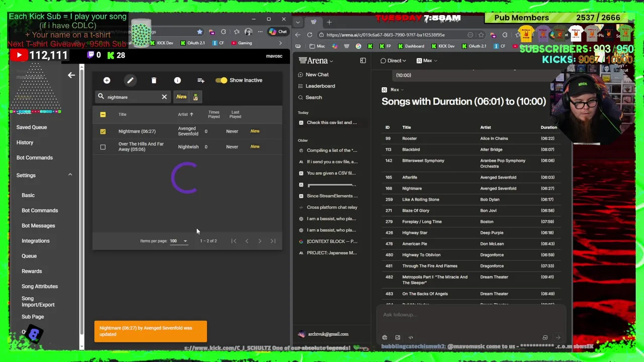644x362 pixels.
Task: Open new tab in Arena browser
Action: [x=329, y=22]
